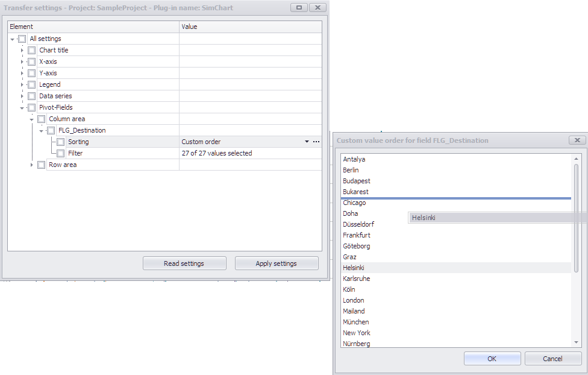Select Bukarest in the value list
The image size is (588, 375).
(x=455, y=192)
